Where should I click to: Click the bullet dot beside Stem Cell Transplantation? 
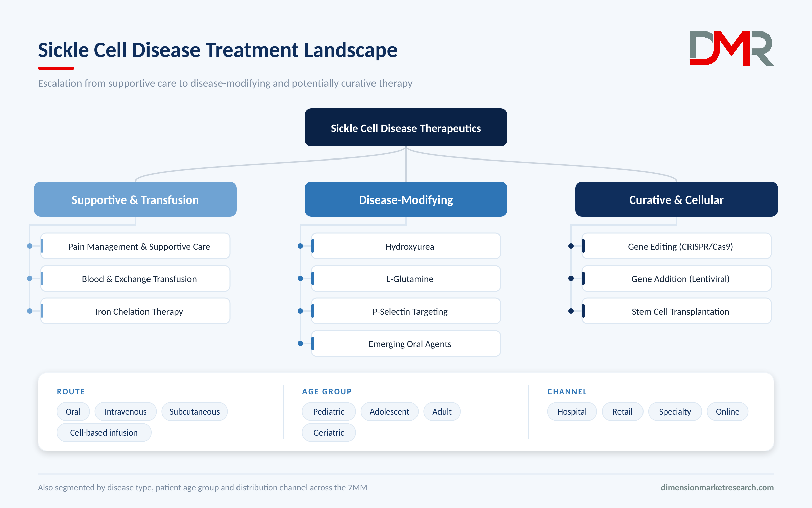coord(571,311)
